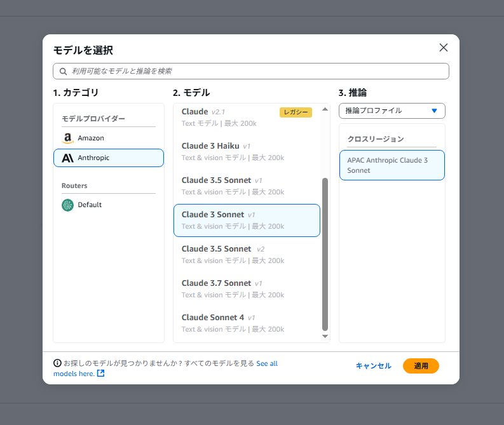Open the 推論プロファイル dropdown
Image resolution: width=504 pixels, height=425 pixels.
pos(392,111)
